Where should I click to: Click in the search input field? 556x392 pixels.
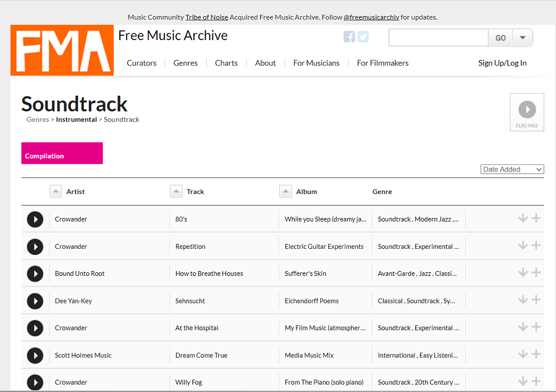(x=438, y=38)
